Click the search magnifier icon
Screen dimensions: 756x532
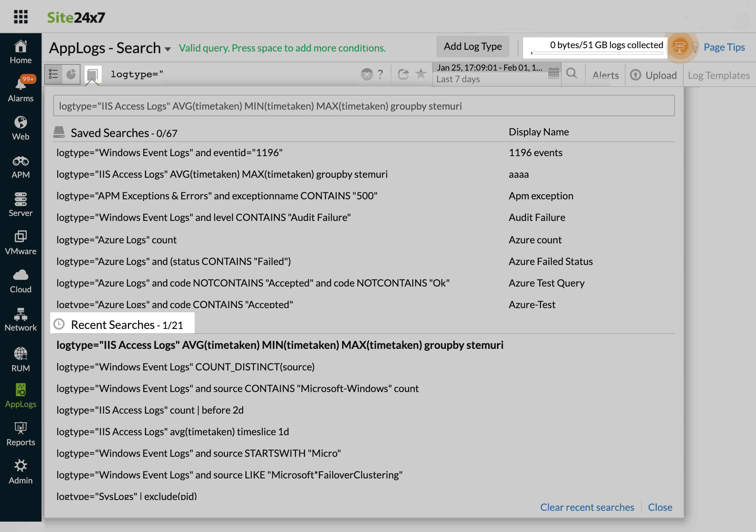coord(573,74)
